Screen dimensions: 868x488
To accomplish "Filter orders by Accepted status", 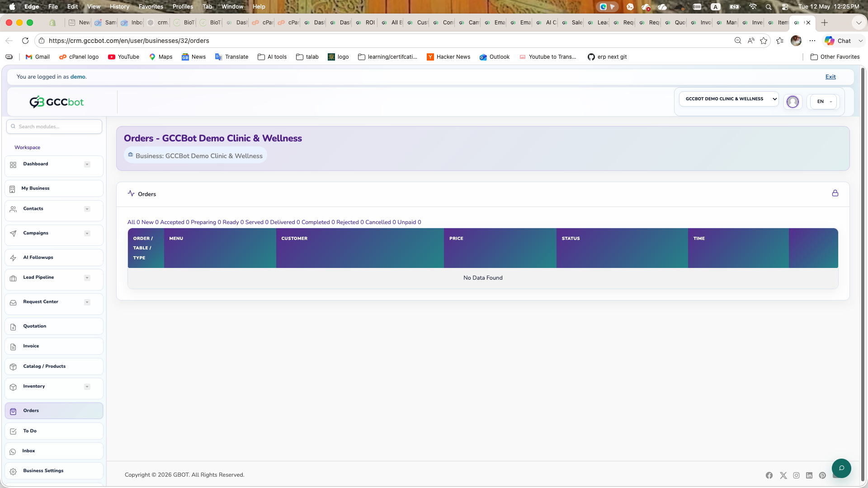I will point(175,222).
